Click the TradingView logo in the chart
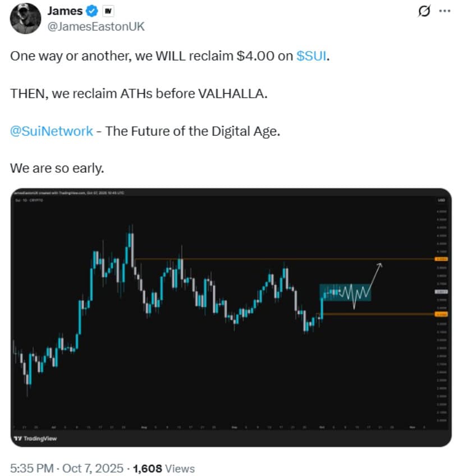The image size is (463, 476). (35, 438)
